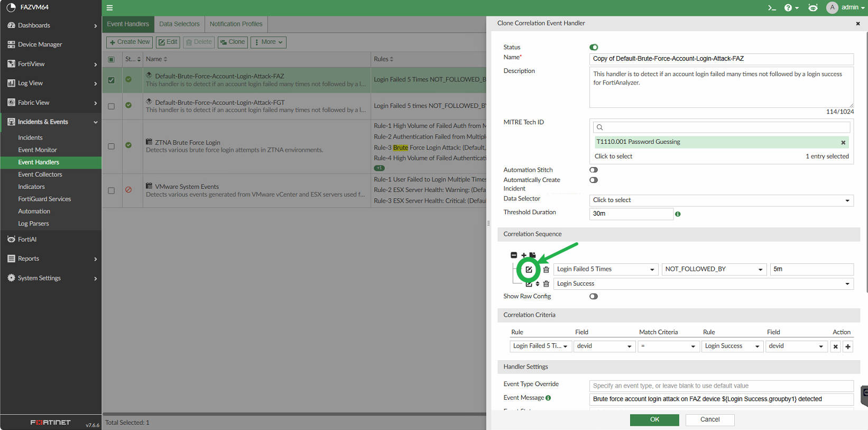868x430 pixels.
Task: Check the VMware System Events row checkbox
Action: coord(111,190)
